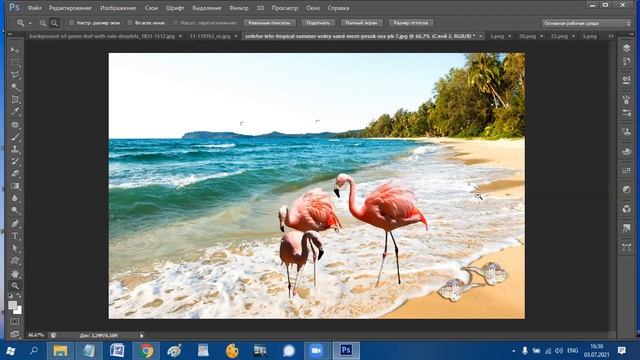Click the 'Полный экран' button
The width and height of the screenshot is (640, 360).
(361, 23)
